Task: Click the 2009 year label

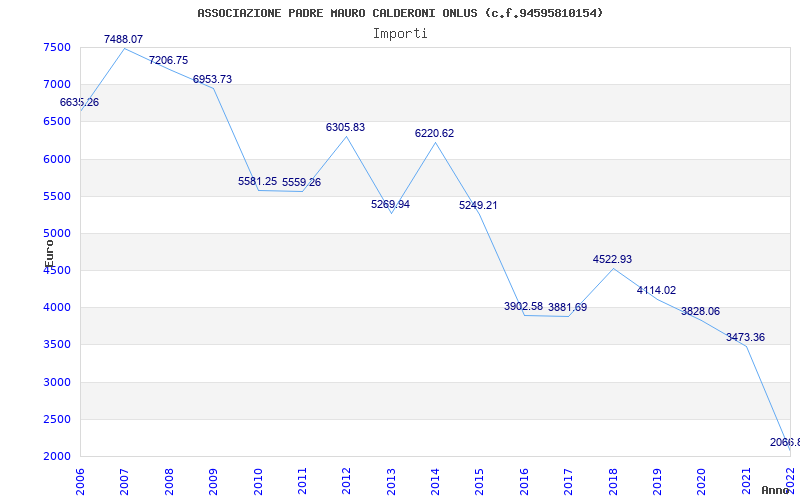Action: [x=213, y=481]
